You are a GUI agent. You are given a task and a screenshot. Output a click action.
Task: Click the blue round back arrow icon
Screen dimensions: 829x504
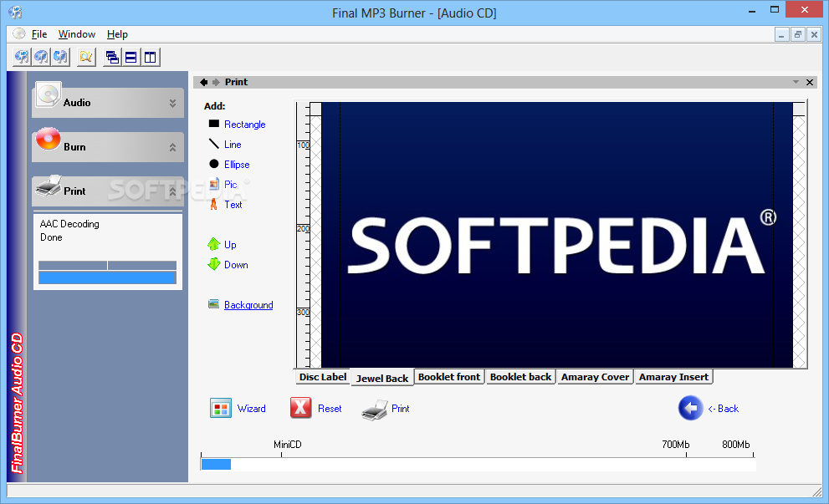(690, 408)
